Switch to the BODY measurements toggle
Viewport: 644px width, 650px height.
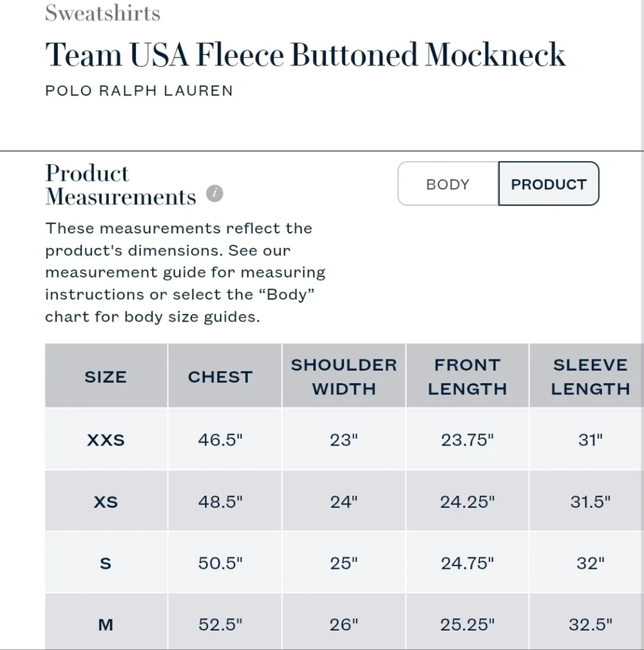pos(448,184)
